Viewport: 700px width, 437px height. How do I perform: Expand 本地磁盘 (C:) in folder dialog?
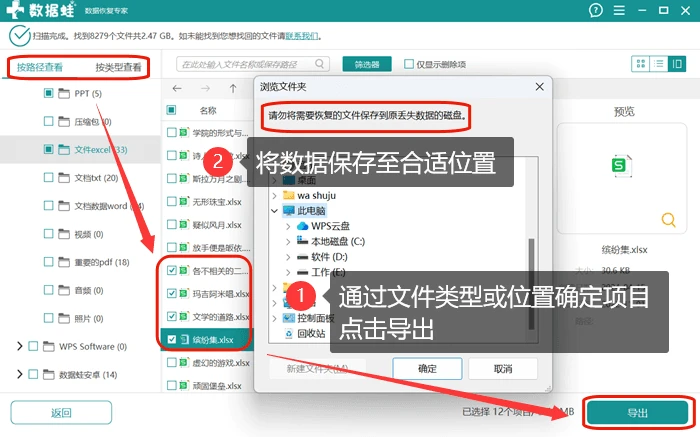288,241
